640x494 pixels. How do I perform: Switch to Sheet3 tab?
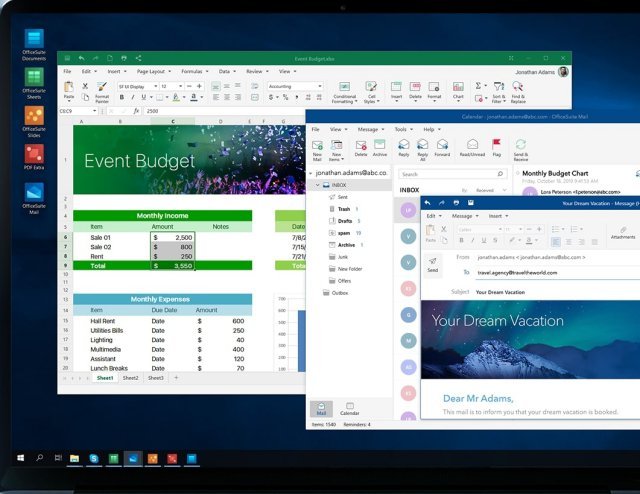(x=156, y=378)
